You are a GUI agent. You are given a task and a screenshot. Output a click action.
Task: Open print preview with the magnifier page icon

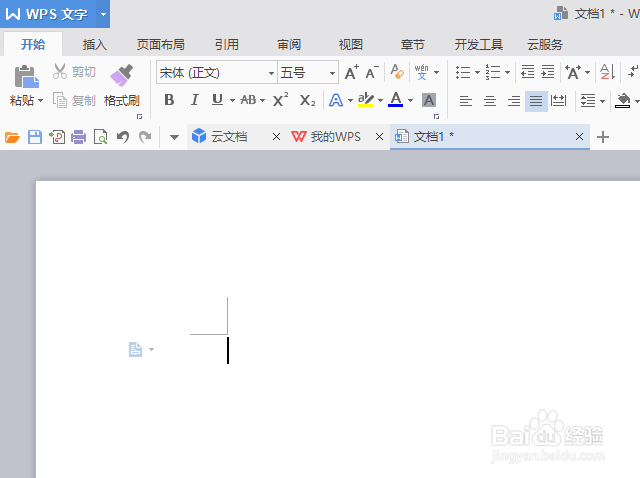click(100, 137)
